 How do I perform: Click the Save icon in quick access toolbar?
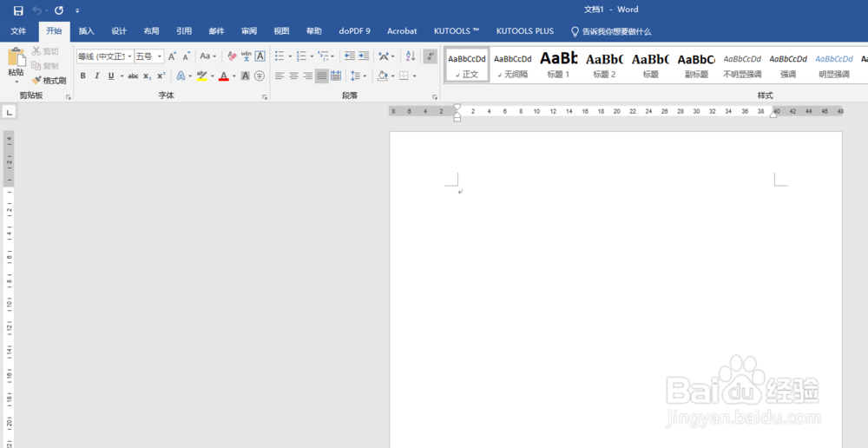point(18,10)
